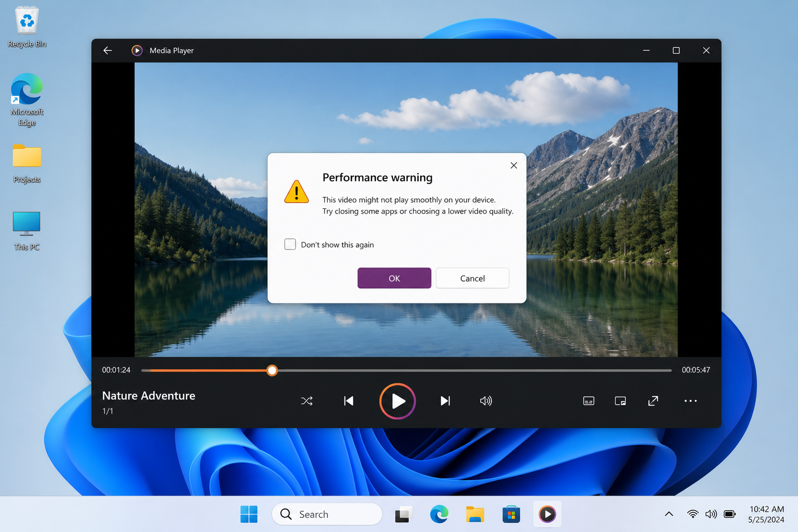Open the Recycle Bin desktop icon
The height and width of the screenshot is (532, 798).
click(x=27, y=27)
